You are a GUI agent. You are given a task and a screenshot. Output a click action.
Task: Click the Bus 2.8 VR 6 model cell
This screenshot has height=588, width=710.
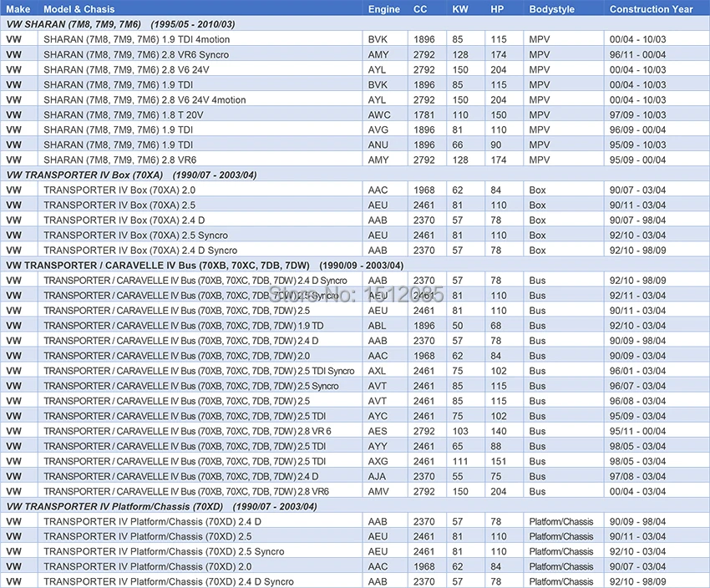pyautogui.click(x=187, y=431)
